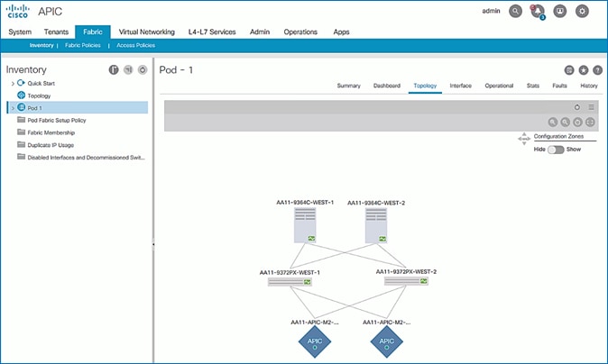Click the admin user label

(491, 11)
